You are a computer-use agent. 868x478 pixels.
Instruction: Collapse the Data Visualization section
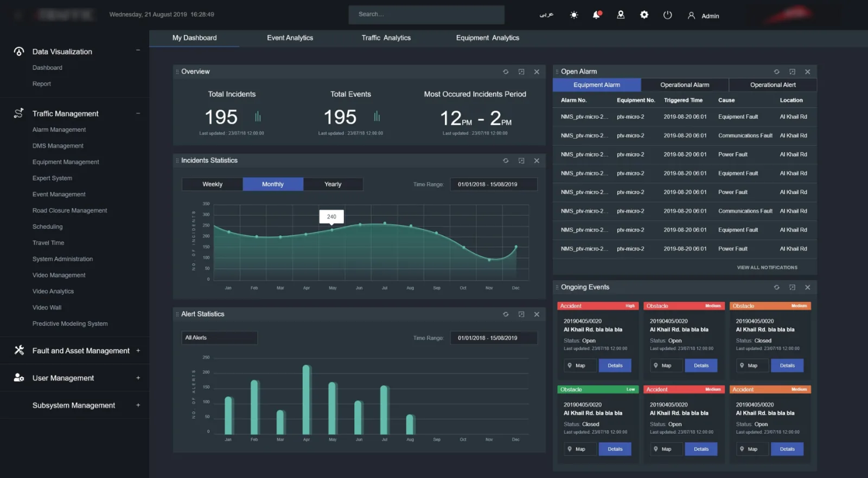[138, 50]
